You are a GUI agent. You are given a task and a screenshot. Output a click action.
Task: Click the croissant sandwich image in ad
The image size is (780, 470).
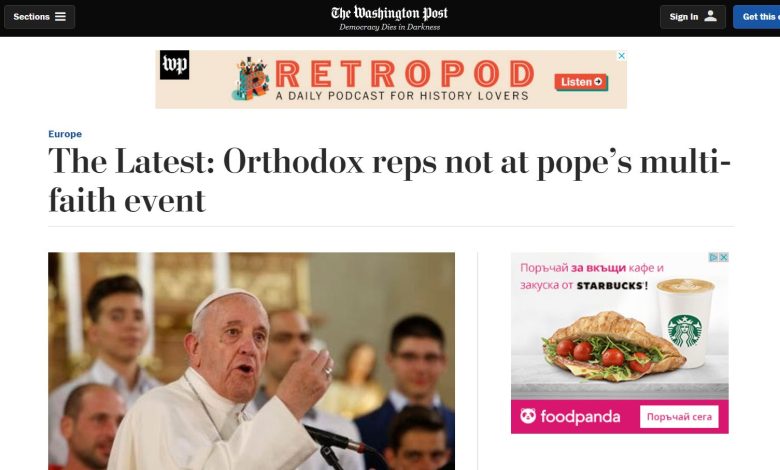tap(614, 347)
